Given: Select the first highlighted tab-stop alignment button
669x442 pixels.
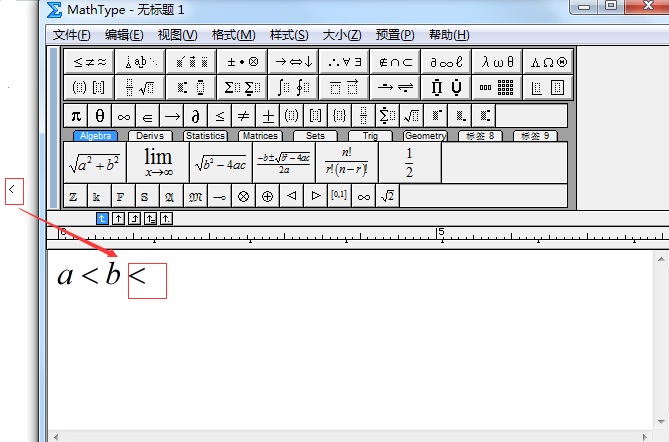Looking at the screenshot, I should click(x=102, y=218).
